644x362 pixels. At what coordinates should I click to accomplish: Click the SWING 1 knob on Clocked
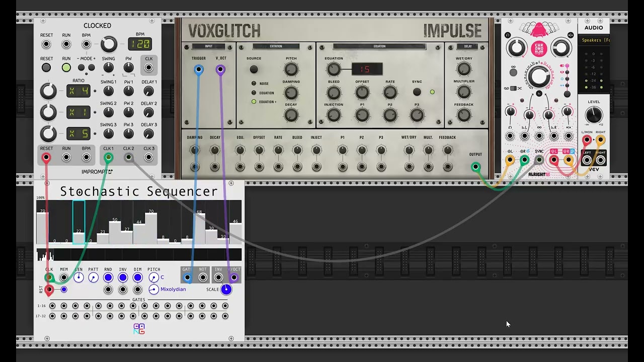click(108, 91)
